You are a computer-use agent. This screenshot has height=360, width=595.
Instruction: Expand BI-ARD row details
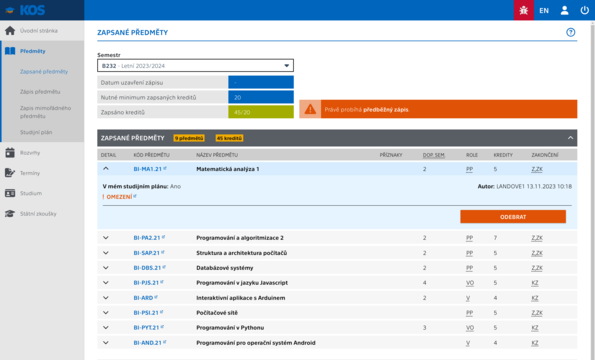[x=106, y=298]
